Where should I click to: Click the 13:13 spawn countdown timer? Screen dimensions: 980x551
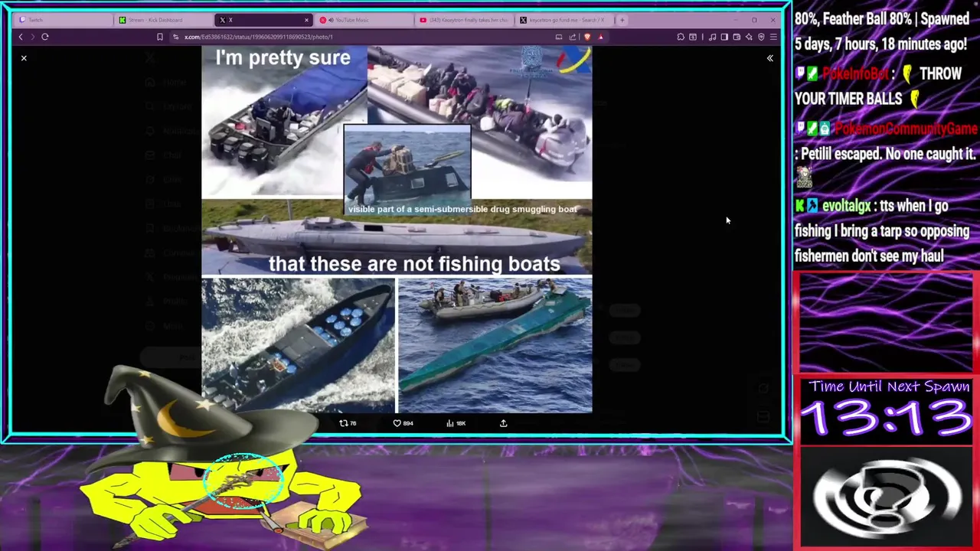coord(887,419)
